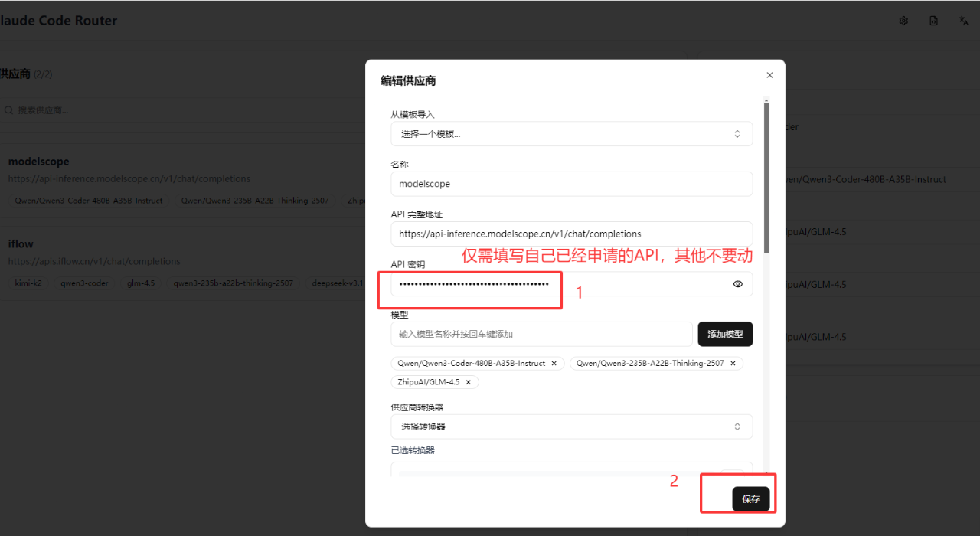Image resolution: width=980 pixels, height=536 pixels.
Task: Click the Qwen3-Coder-480B-A35B-Instruct router entry on the right
Action: coord(865,179)
